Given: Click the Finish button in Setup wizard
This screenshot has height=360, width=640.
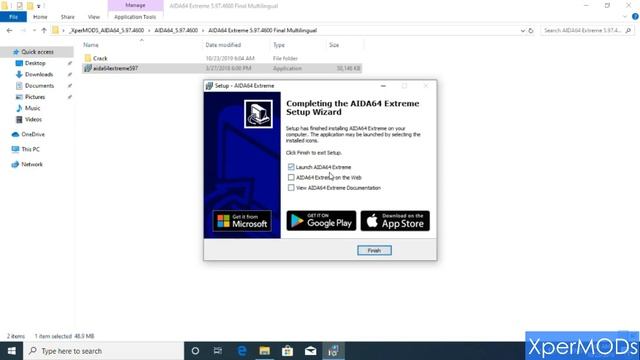Looking at the screenshot, I should coord(374,250).
